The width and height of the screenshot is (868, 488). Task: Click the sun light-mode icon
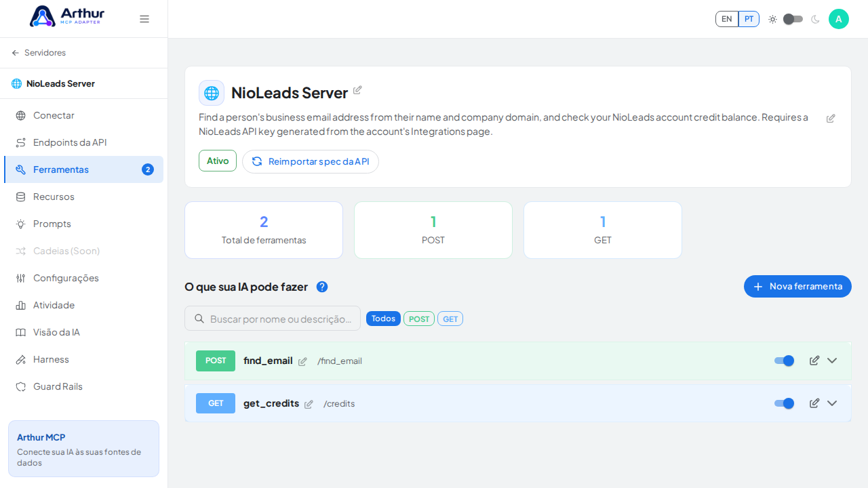click(x=772, y=19)
